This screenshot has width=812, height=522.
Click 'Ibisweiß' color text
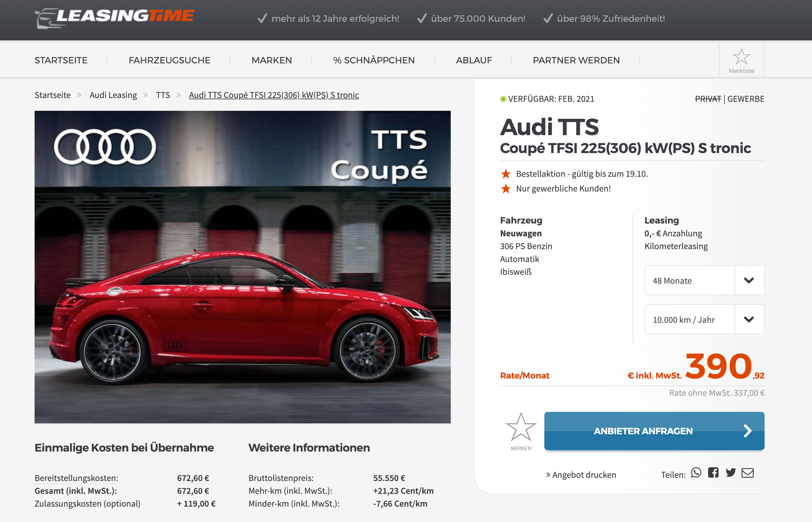pyautogui.click(x=516, y=272)
